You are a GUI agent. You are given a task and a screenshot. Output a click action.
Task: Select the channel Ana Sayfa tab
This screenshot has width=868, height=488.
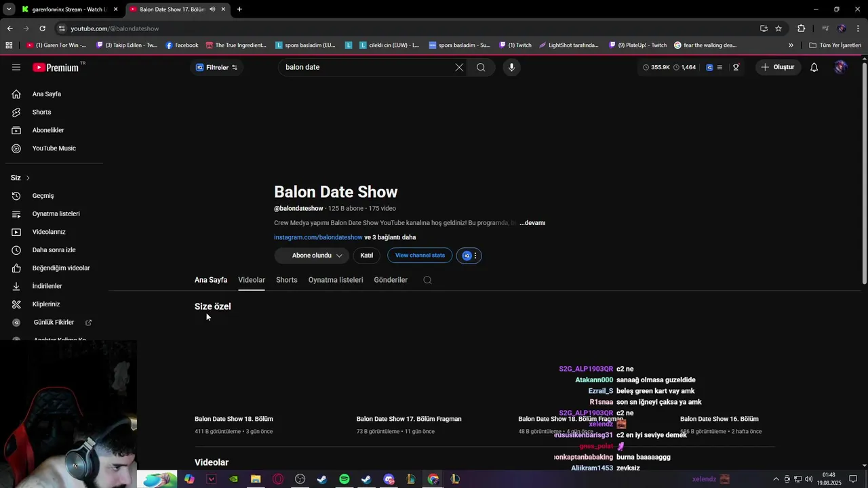click(211, 280)
